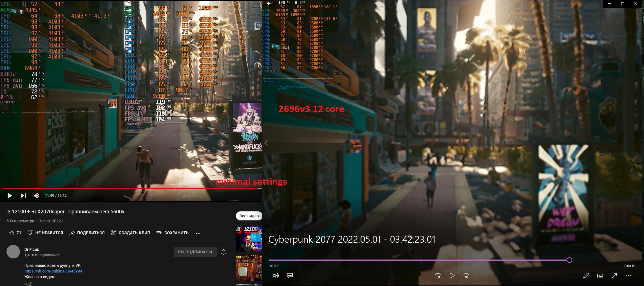Mute the YouTube video volume
644x286 pixels.
coord(37,196)
